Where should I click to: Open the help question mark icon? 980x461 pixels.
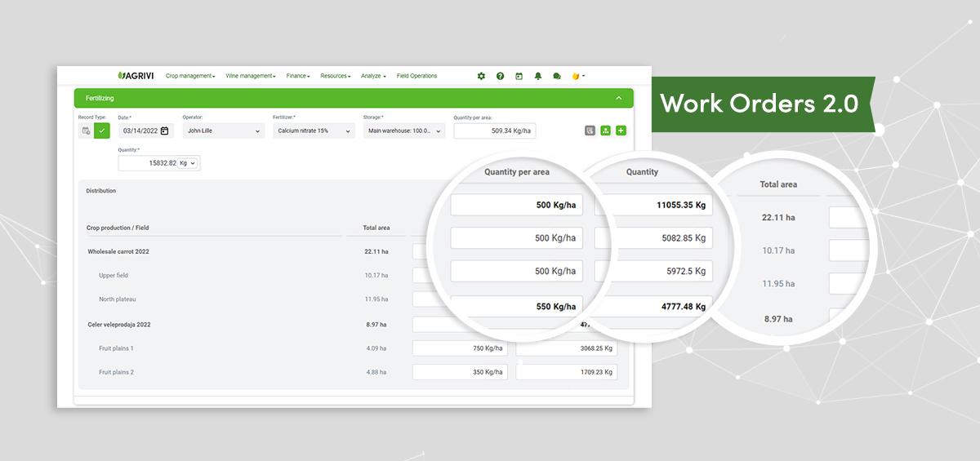500,76
